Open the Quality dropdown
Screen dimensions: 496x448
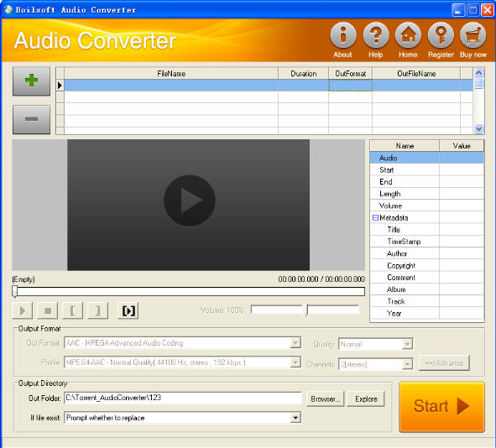pyautogui.click(x=407, y=344)
